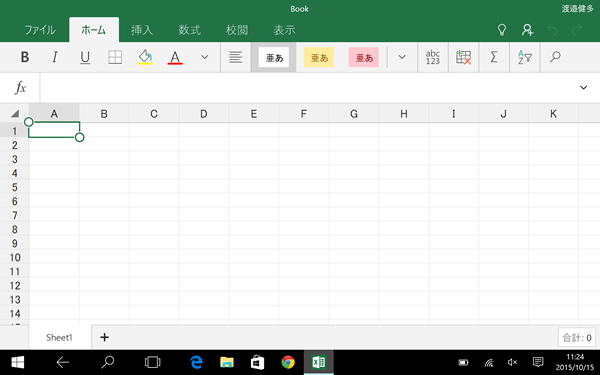Launch Google Chrome from taskbar
This screenshot has height=375, width=600.
pyautogui.click(x=288, y=362)
